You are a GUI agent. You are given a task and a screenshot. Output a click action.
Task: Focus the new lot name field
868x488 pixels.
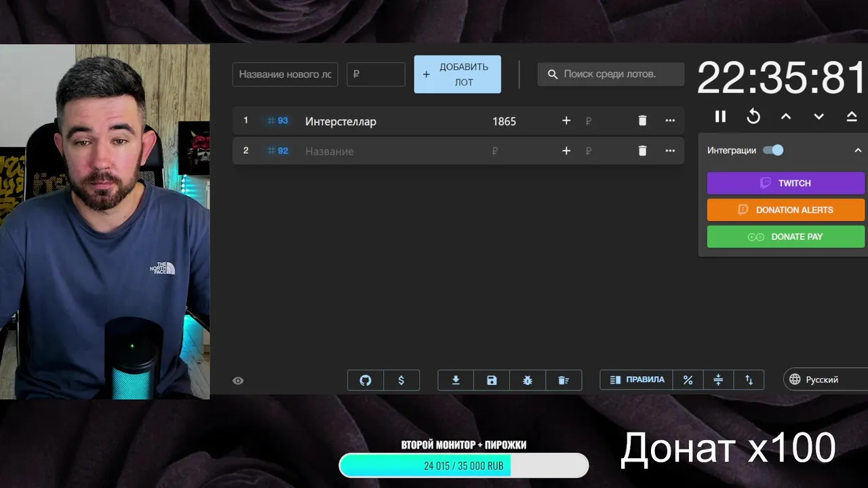pos(285,75)
